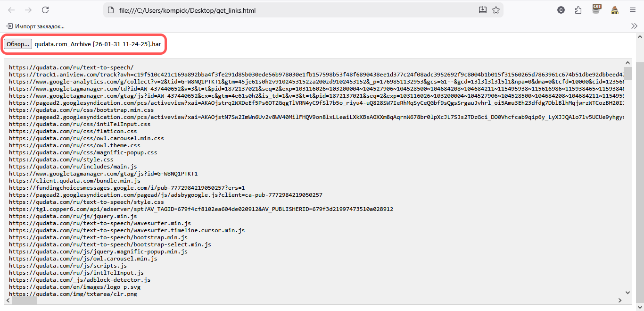Expand the hidden bookmarks chevron
The height and width of the screenshot is (311, 644).
click(x=634, y=26)
